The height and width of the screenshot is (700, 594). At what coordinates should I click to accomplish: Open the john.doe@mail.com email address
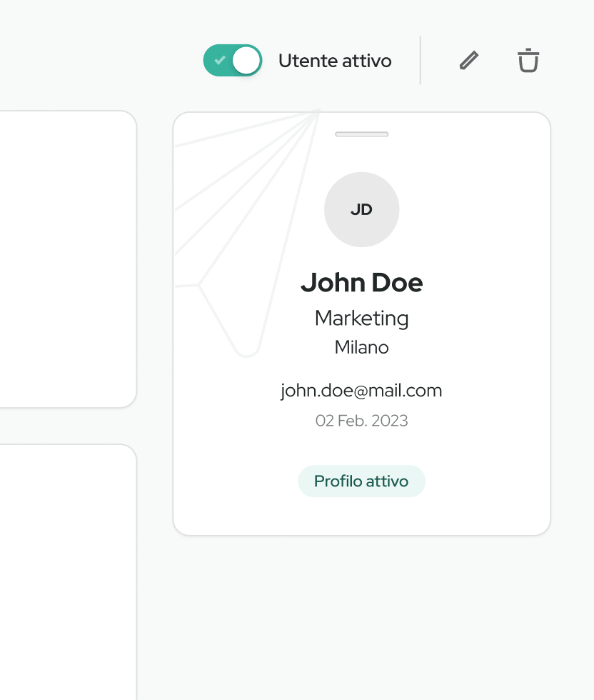point(361,391)
